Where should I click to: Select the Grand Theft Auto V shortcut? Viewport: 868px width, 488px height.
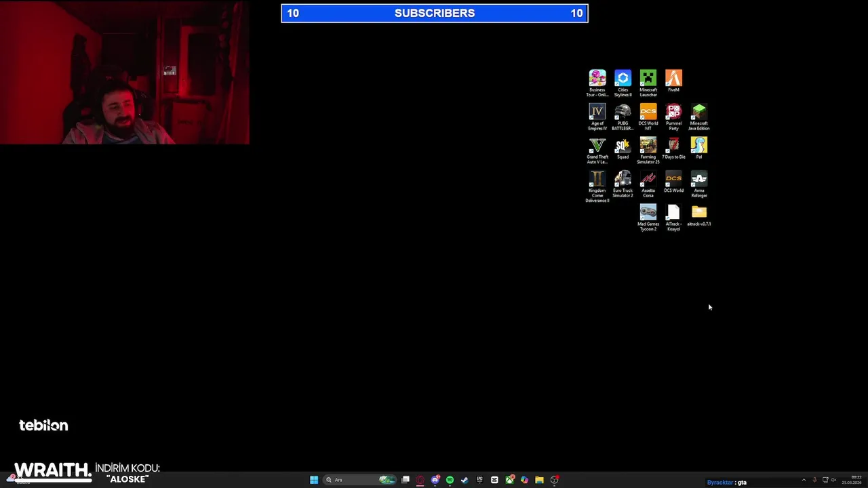pos(597,151)
